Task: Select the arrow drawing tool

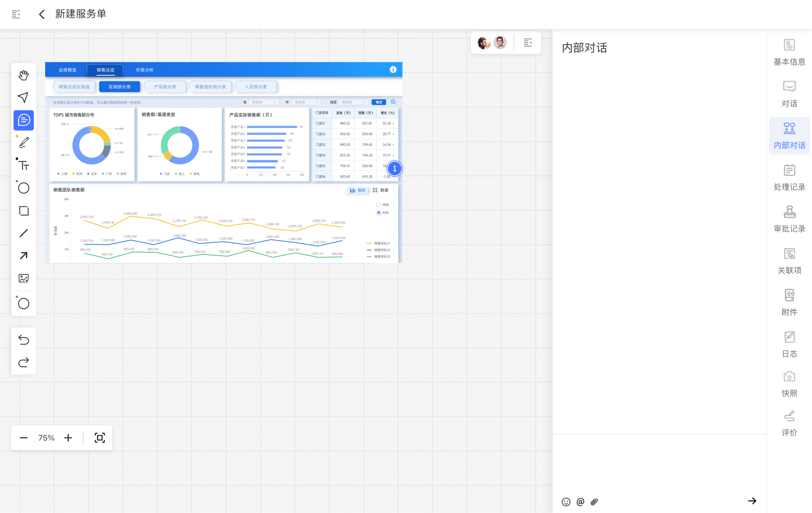Action: tap(24, 255)
